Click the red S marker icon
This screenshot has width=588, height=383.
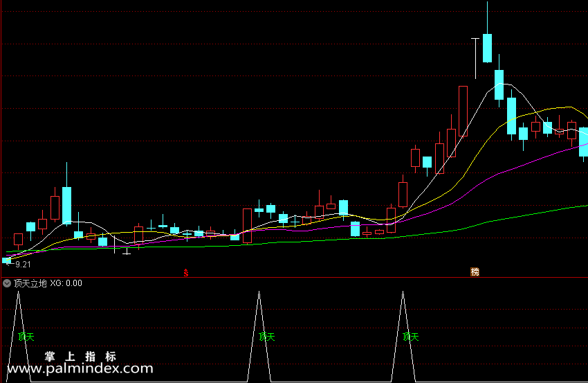click(186, 273)
